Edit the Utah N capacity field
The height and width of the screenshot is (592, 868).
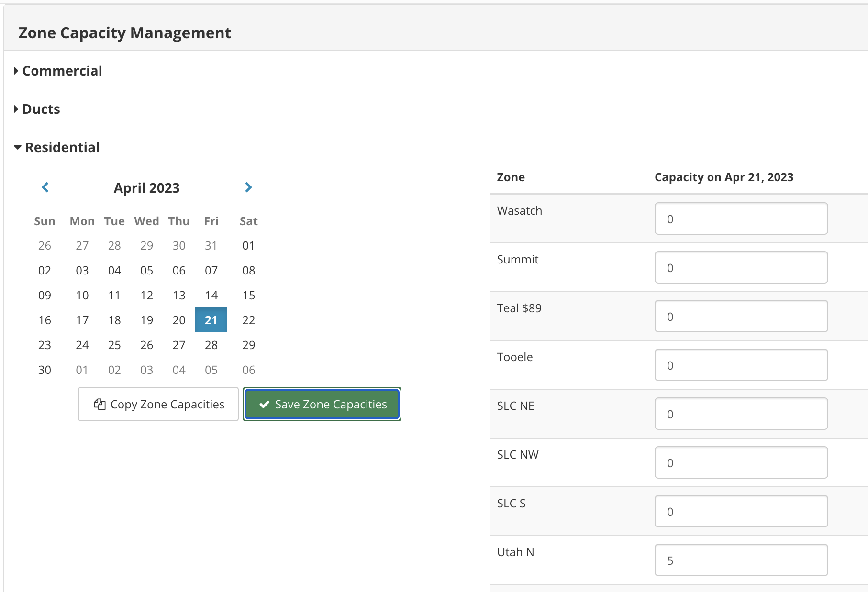point(741,560)
